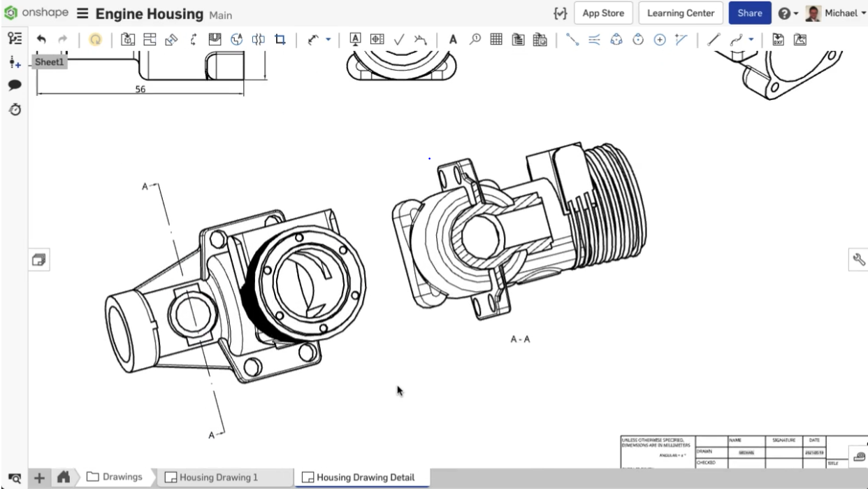
Task: Click the Insert DXF file icon
Action: pyautogui.click(x=777, y=40)
